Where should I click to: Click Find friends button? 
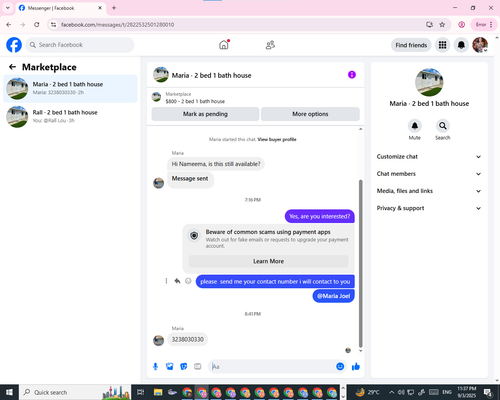coord(411,45)
